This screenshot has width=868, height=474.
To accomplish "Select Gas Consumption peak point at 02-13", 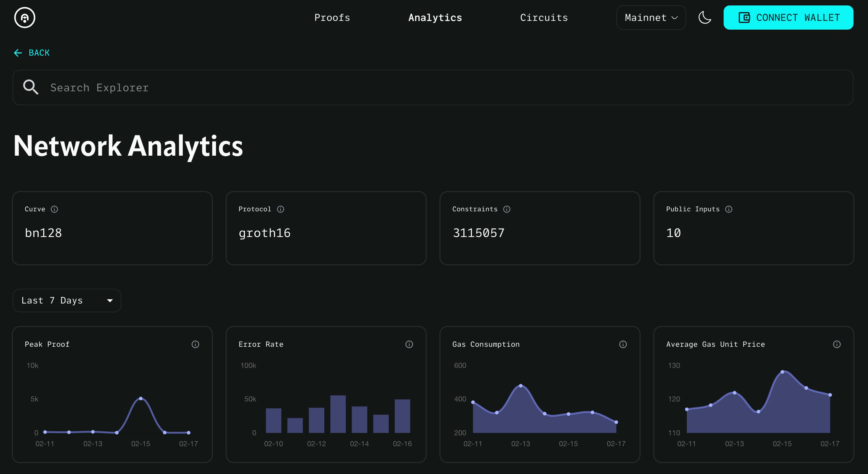I will tap(521, 386).
